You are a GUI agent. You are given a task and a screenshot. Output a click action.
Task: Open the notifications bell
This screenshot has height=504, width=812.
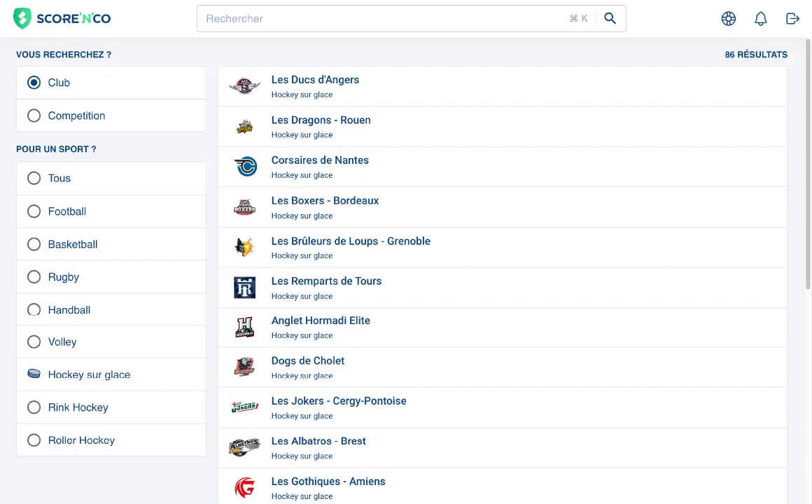pyautogui.click(x=760, y=19)
